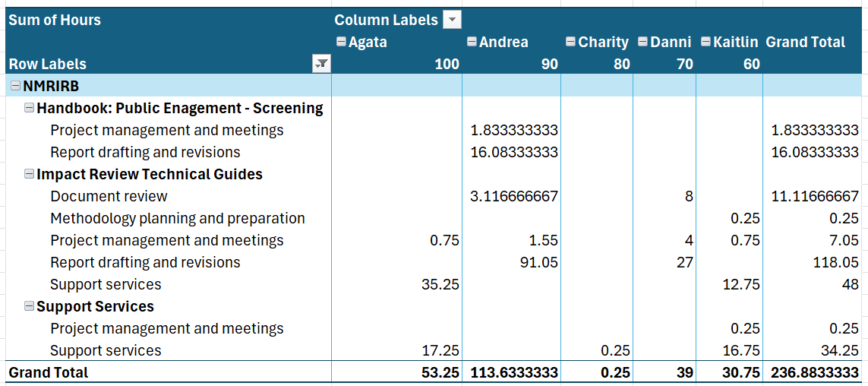868x386 pixels.
Task: Collapse the Andrea column group
Action: point(472,42)
